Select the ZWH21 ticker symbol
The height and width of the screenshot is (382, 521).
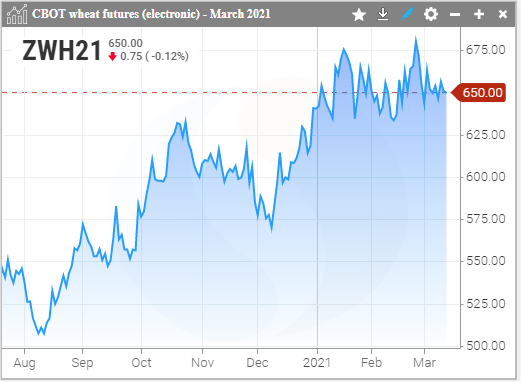[62, 51]
